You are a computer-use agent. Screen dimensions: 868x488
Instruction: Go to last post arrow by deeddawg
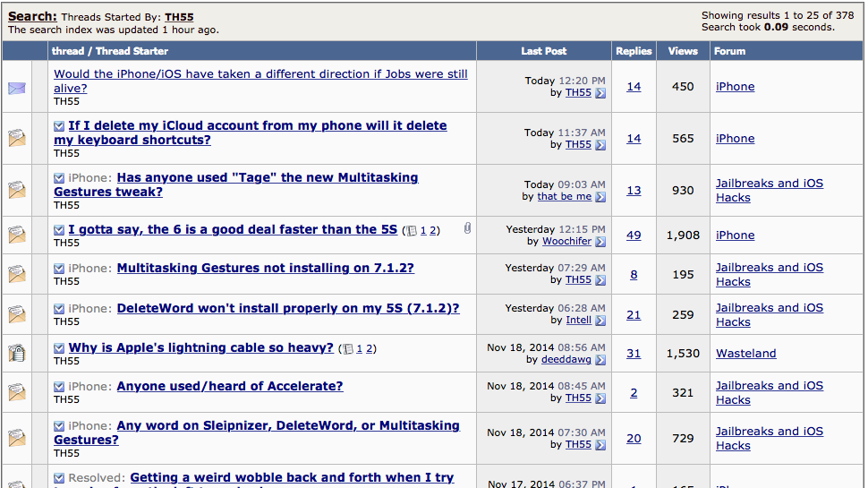600,360
